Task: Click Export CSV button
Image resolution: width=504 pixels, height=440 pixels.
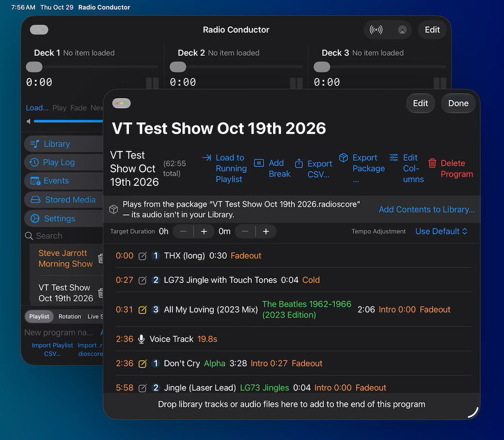Action: click(x=314, y=169)
